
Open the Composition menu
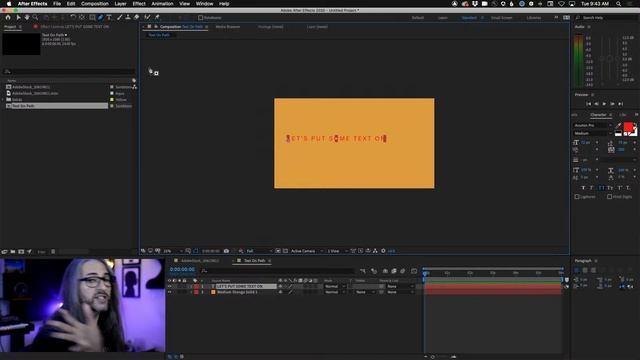pos(95,4)
